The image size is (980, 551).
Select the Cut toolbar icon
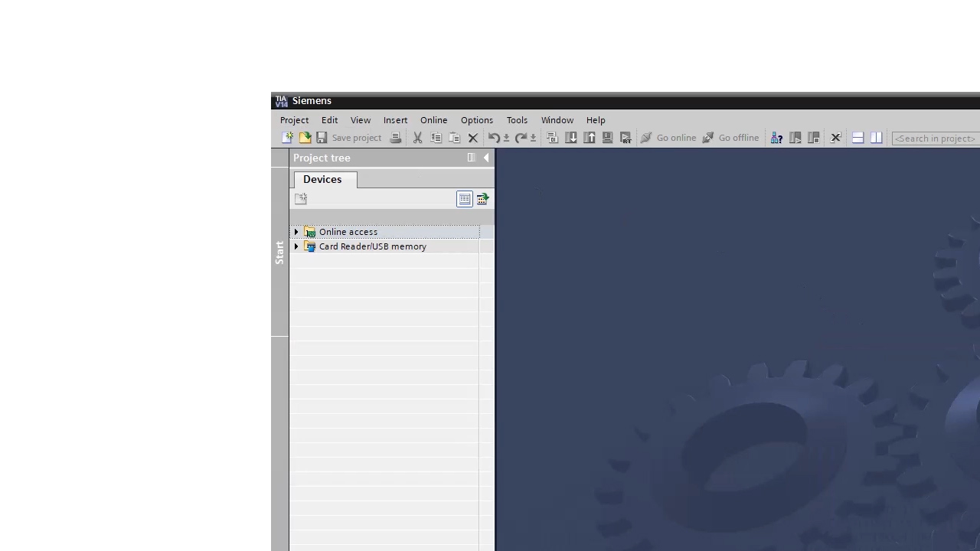[x=417, y=137]
